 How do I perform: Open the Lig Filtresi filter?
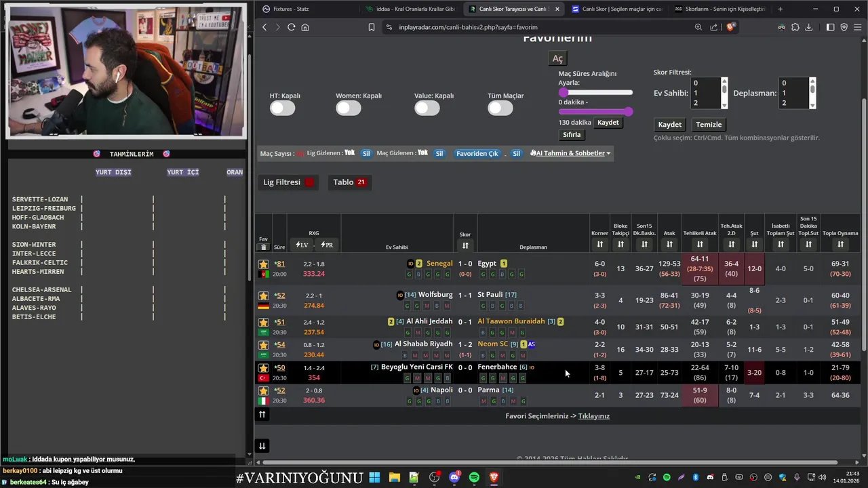pos(289,182)
